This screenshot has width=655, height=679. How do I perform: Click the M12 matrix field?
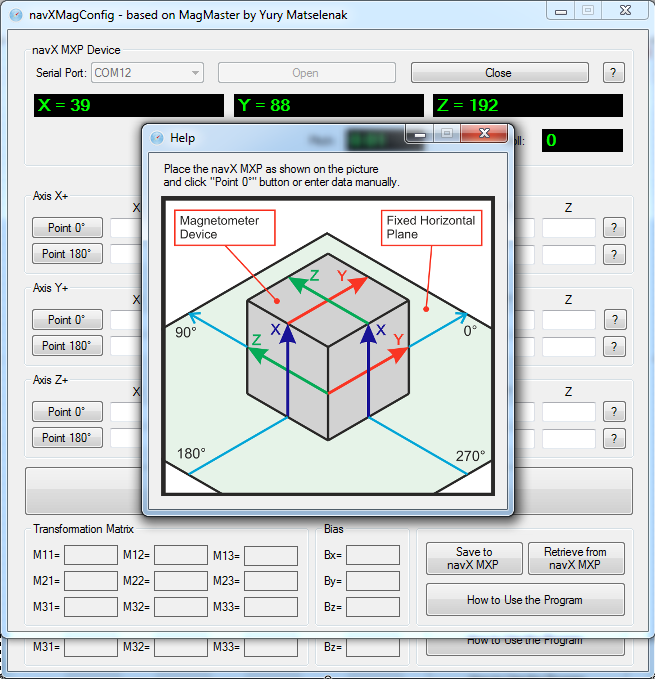181,555
